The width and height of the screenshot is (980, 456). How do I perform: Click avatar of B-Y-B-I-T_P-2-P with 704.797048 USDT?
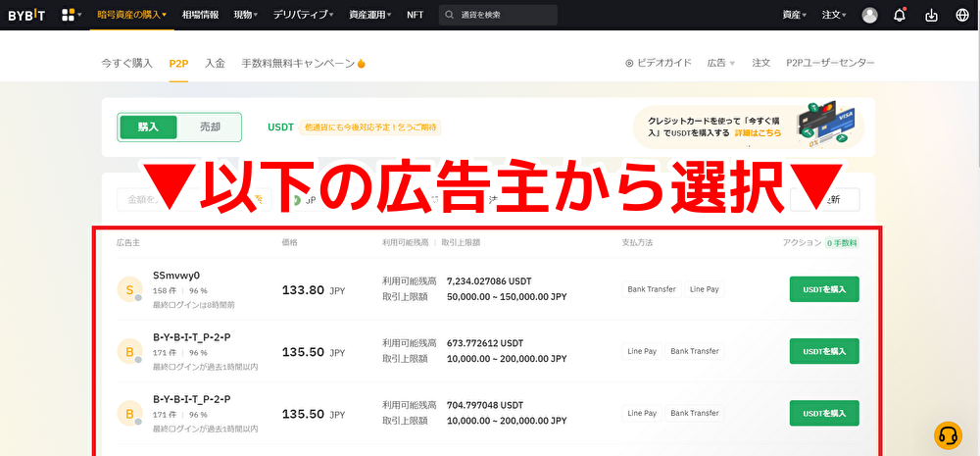pos(130,414)
